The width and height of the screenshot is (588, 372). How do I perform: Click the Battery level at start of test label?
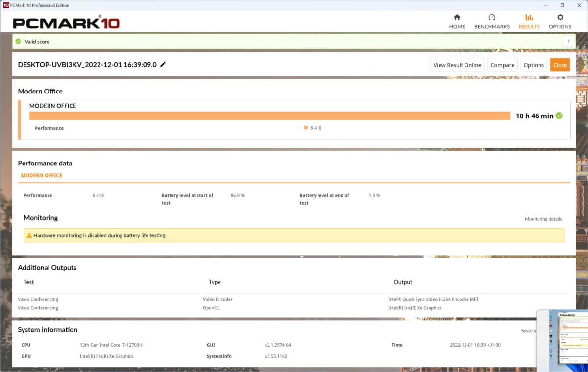pyautogui.click(x=188, y=199)
